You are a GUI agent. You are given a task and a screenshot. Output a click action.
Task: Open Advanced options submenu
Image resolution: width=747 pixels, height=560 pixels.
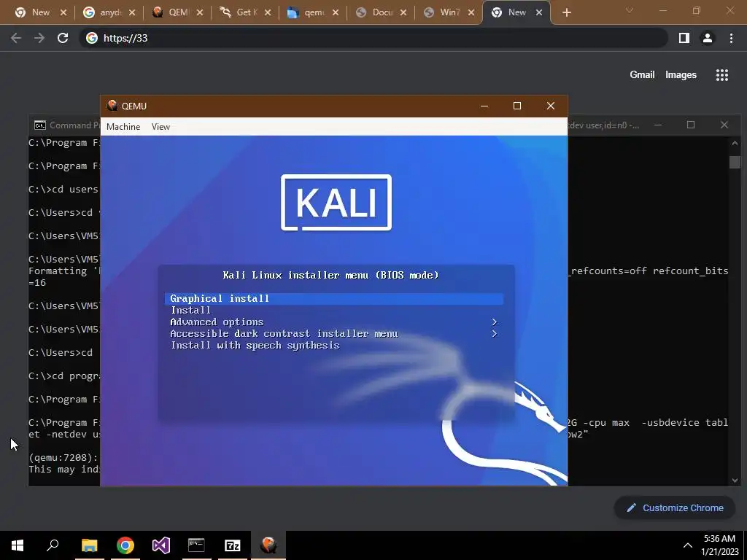[x=217, y=322]
